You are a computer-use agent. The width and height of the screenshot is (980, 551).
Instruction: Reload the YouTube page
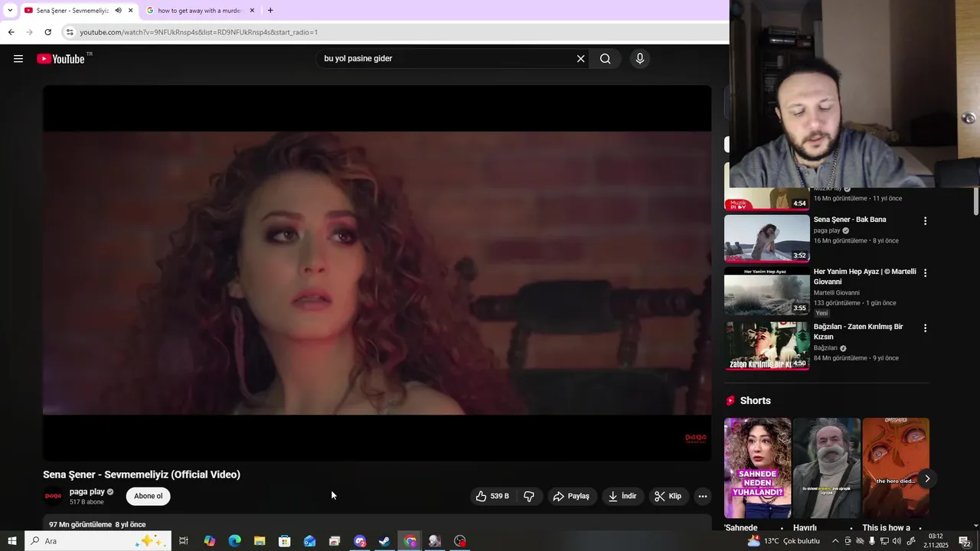[47, 32]
